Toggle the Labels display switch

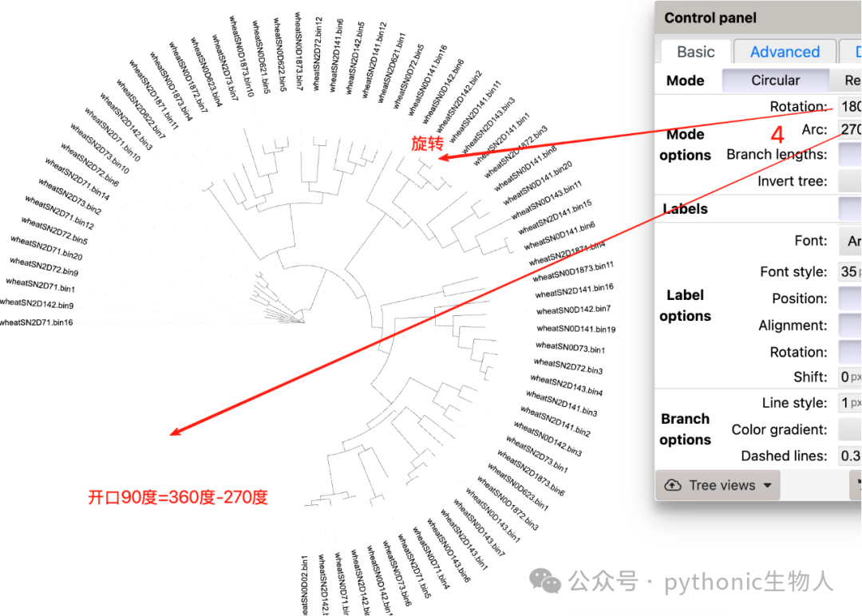850,209
